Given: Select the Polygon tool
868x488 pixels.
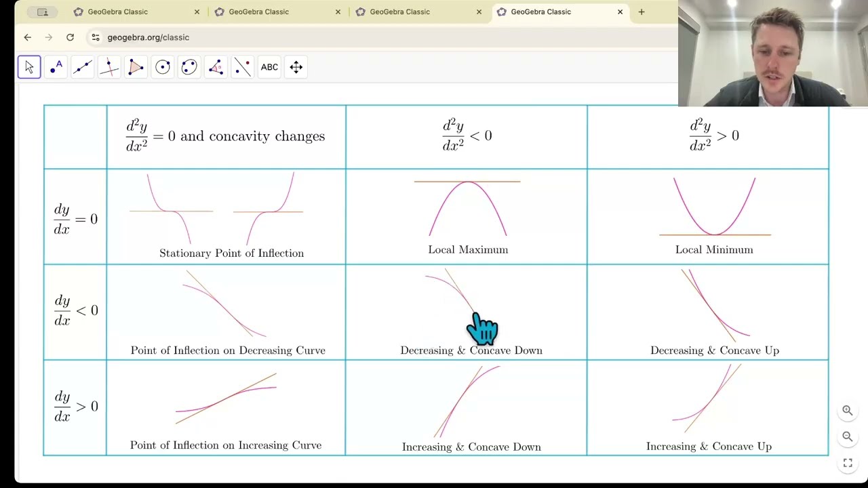Looking at the screenshot, I should click(x=136, y=67).
